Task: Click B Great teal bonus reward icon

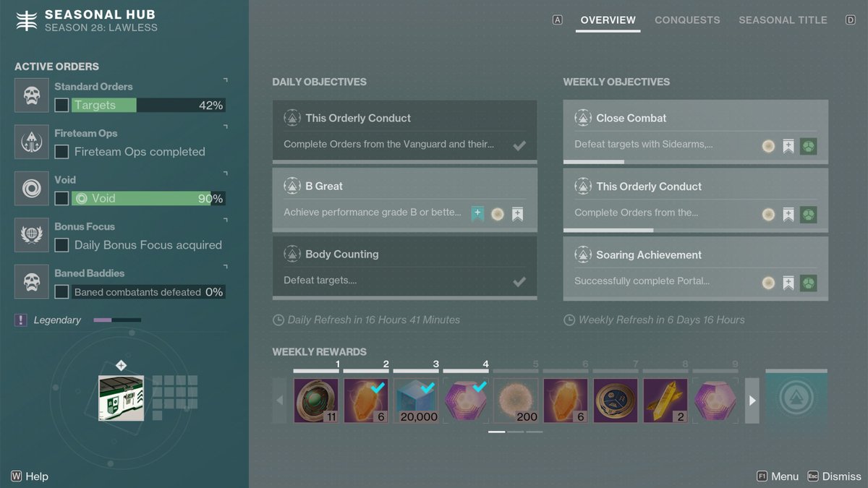Action: pyautogui.click(x=477, y=214)
